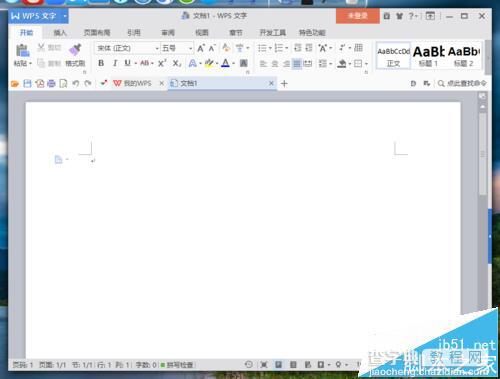Click the Cut scissors icon

click(x=41, y=47)
